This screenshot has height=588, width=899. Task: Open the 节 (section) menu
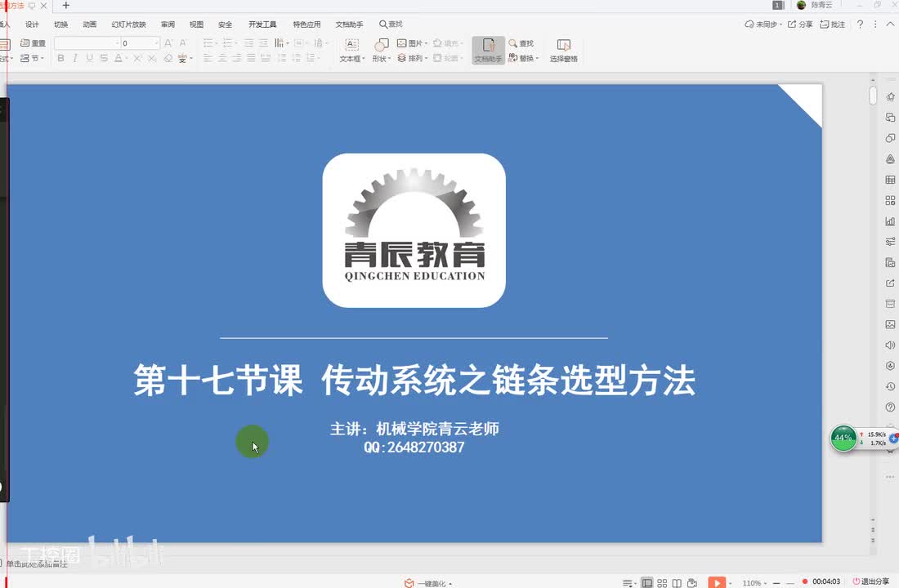[x=32, y=58]
